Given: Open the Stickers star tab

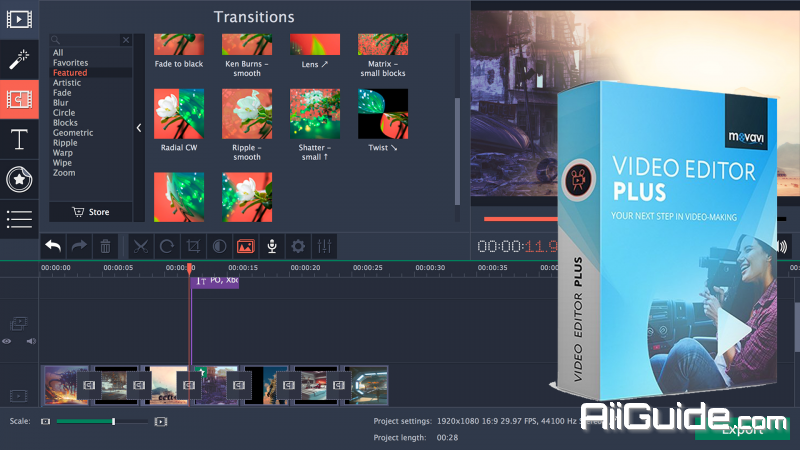Looking at the screenshot, I should tap(19, 179).
